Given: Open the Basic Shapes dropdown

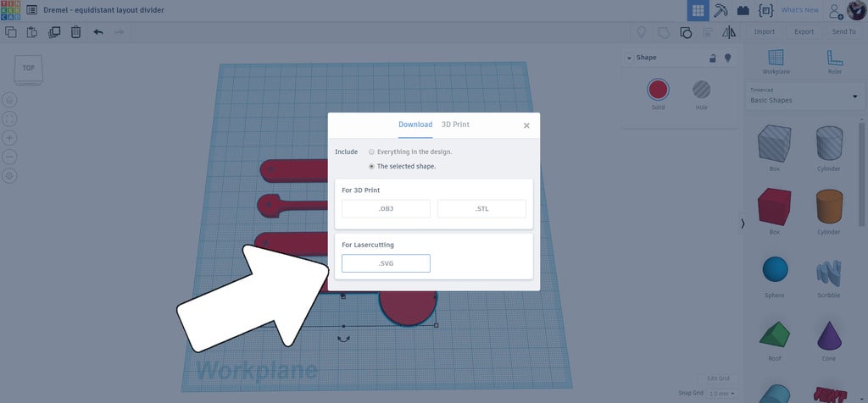Looking at the screenshot, I should coord(805,97).
